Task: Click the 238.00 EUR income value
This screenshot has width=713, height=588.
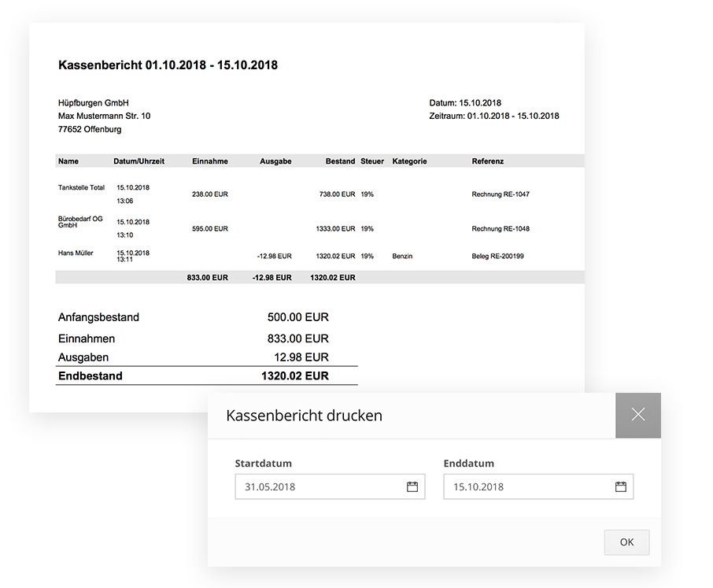Action: [209, 194]
